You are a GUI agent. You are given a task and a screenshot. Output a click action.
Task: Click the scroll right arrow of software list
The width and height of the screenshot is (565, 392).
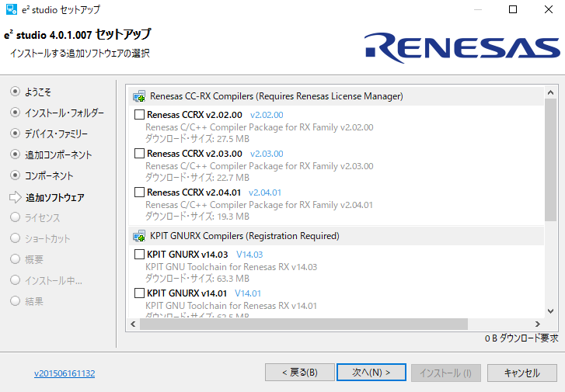pyautogui.click(x=537, y=324)
